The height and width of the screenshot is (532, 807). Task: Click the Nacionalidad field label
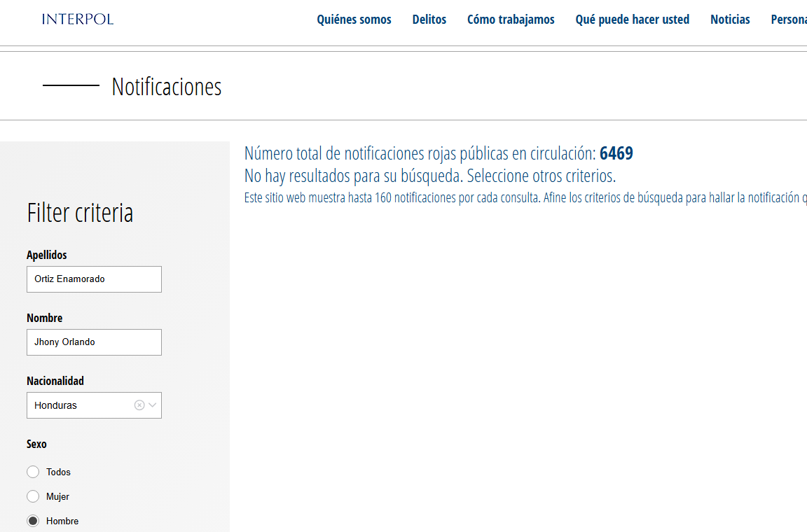55,381
